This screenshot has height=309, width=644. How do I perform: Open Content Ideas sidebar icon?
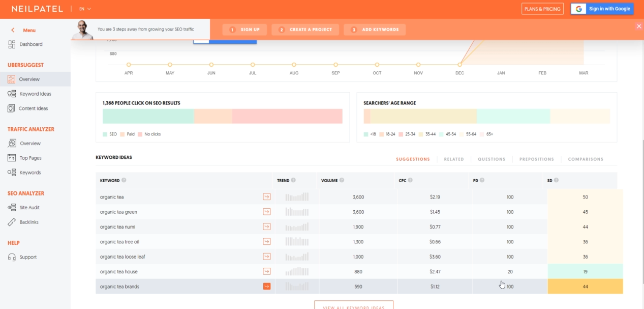tap(12, 108)
